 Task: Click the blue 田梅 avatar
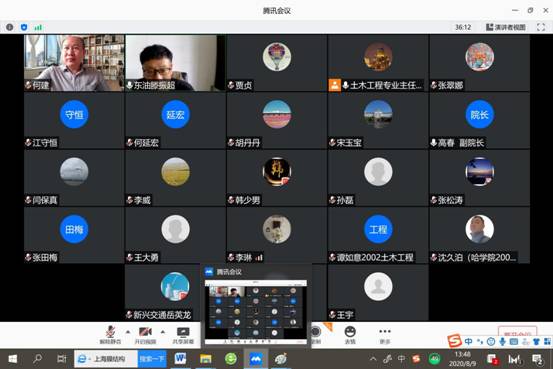[74, 229]
